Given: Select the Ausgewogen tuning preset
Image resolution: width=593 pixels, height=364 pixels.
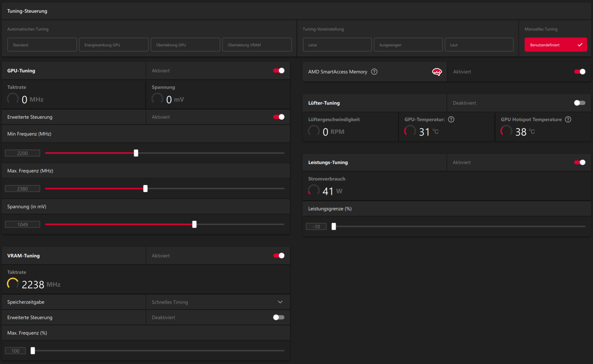Looking at the screenshot, I should [x=408, y=45].
